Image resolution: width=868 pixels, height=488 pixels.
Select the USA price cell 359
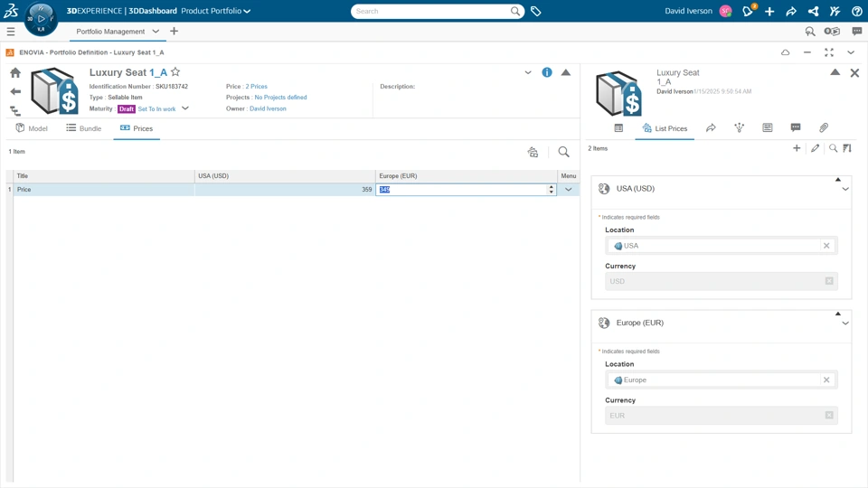(x=285, y=189)
